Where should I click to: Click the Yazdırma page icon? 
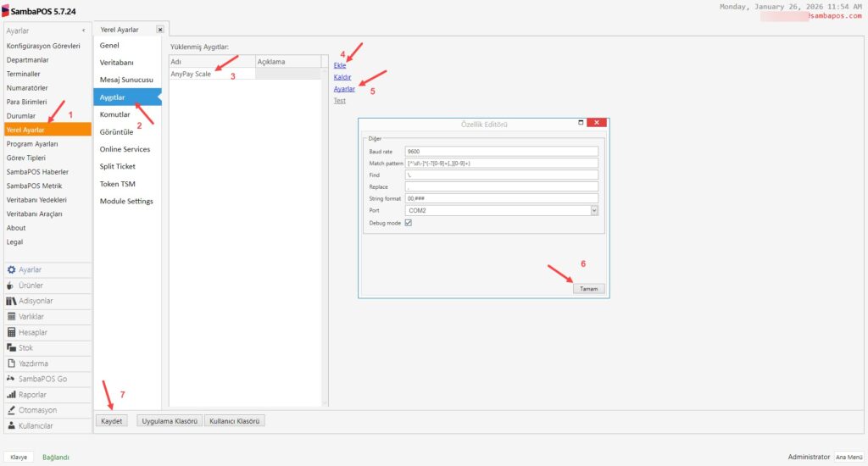tap(11, 363)
